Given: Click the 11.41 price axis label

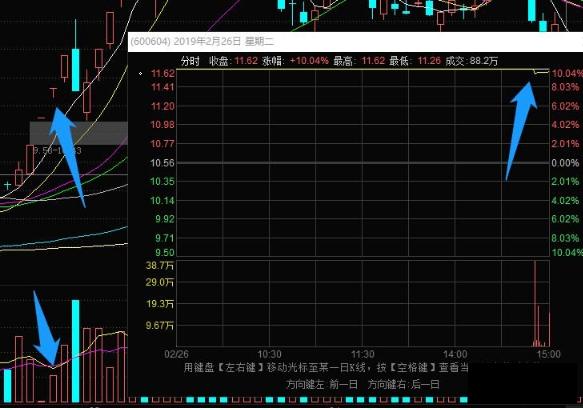Looking at the screenshot, I should [162, 87].
